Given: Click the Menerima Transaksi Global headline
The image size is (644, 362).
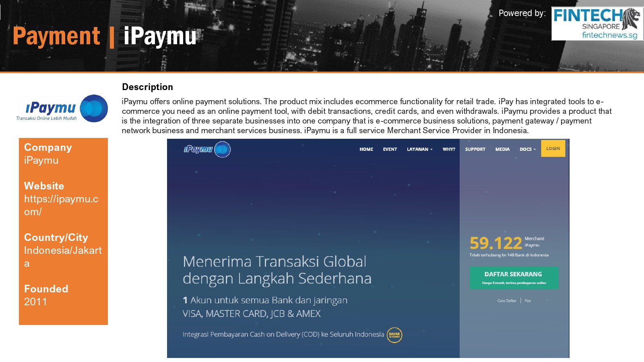Looking at the screenshot, I should pyautogui.click(x=277, y=270).
